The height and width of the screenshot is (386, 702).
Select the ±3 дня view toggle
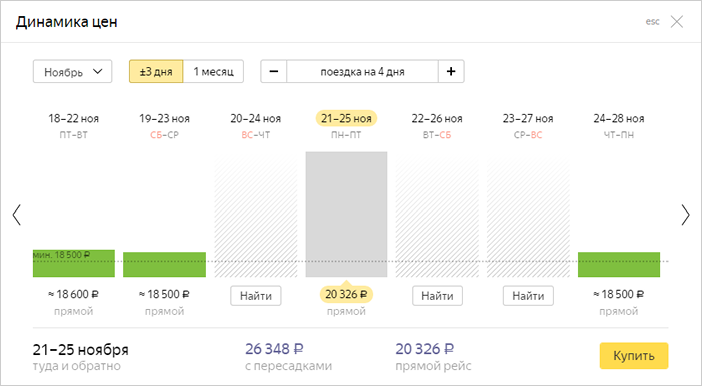pos(156,71)
